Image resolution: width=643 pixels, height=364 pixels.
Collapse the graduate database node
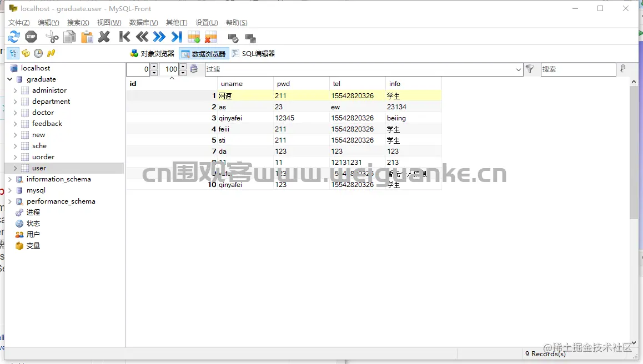pyautogui.click(x=10, y=79)
